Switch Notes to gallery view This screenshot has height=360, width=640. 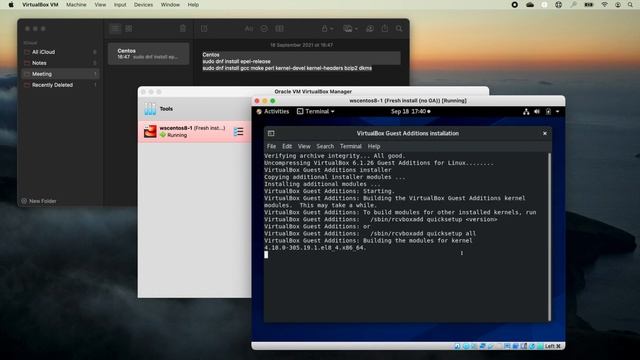[x=129, y=29]
